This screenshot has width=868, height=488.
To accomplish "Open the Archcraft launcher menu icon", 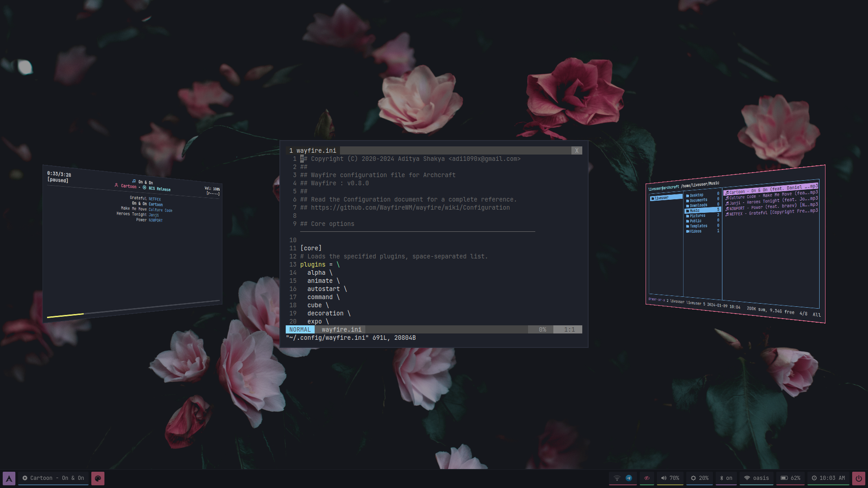I will coord(9,478).
